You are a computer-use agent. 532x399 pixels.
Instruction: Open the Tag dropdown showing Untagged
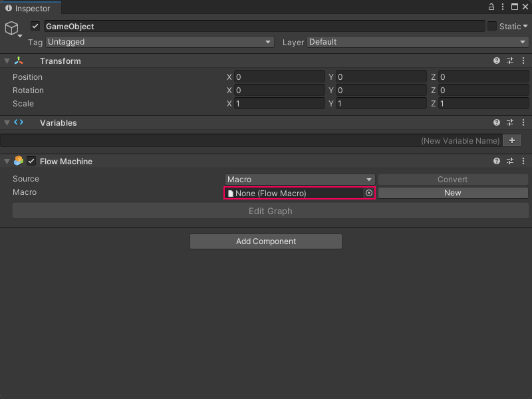pos(160,42)
